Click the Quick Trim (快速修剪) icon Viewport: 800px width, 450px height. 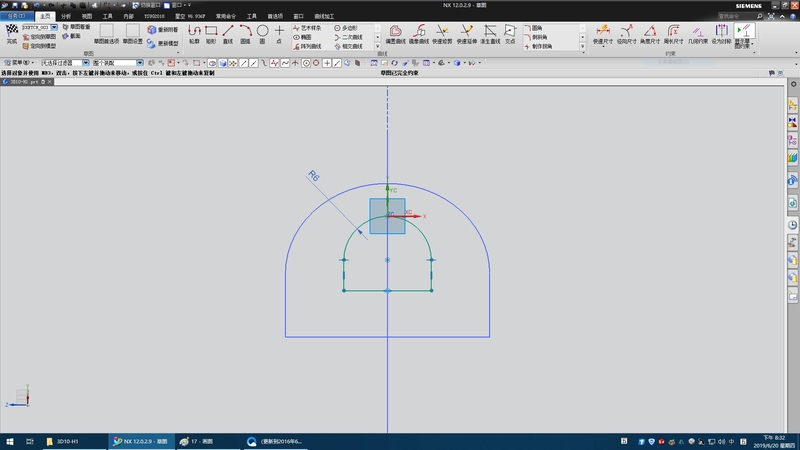pos(442,33)
